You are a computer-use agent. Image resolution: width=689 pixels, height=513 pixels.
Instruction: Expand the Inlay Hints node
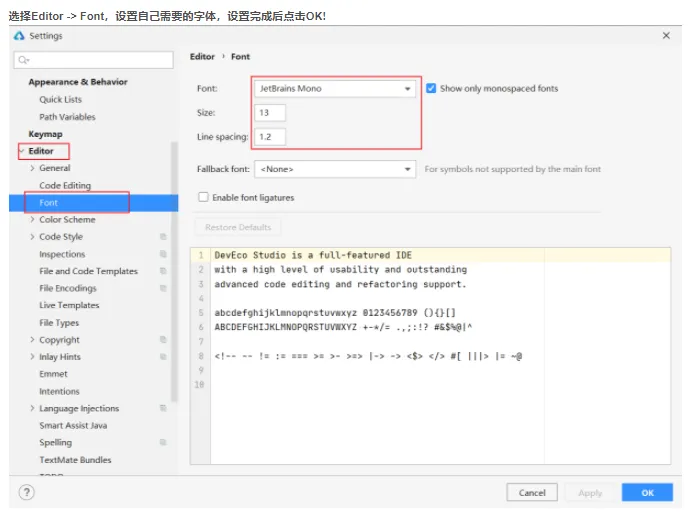point(32,357)
